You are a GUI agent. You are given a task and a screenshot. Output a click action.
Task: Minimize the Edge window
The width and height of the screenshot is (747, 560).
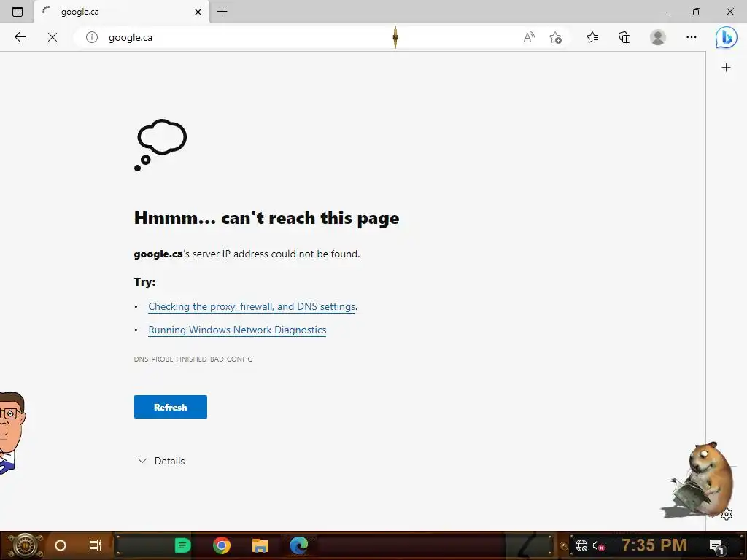662,12
